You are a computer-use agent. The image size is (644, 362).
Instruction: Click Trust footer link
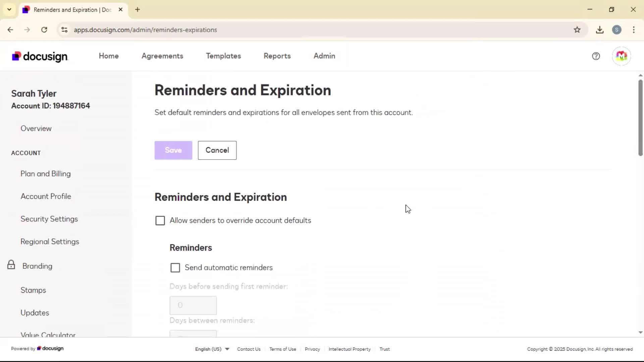pos(384,349)
